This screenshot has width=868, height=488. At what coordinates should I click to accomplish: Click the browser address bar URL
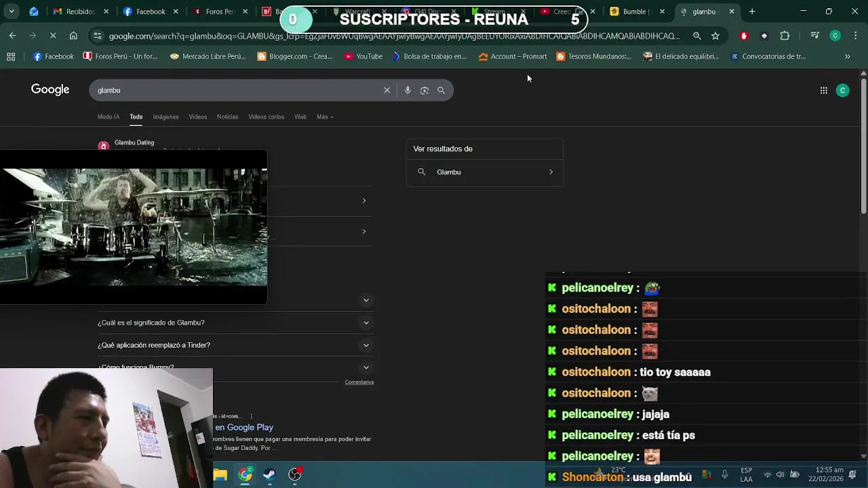pyautogui.click(x=393, y=36)
